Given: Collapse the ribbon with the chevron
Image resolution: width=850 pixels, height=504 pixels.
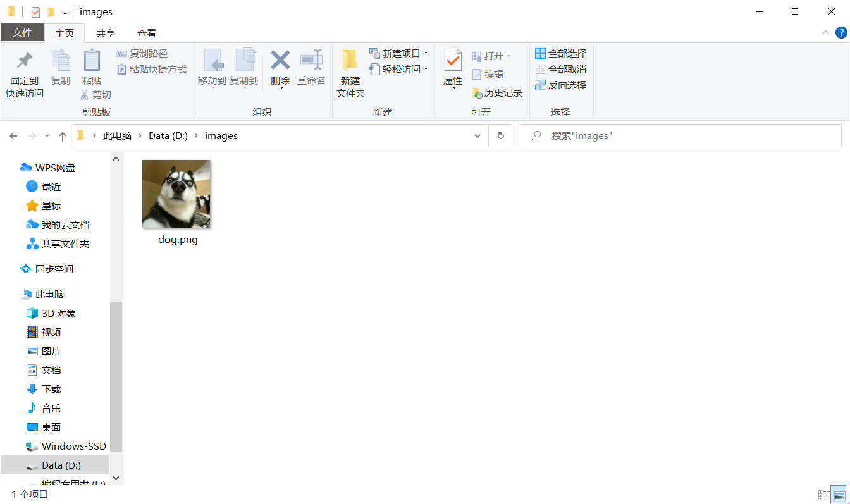Looking at the screenshot, I should pyautogui.click(x=825, y=33).
